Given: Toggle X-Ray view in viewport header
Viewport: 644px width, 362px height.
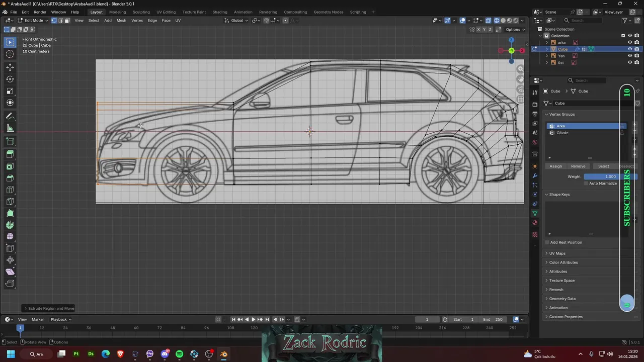Looking at the screenshot, I should click(x=489, y=21).
